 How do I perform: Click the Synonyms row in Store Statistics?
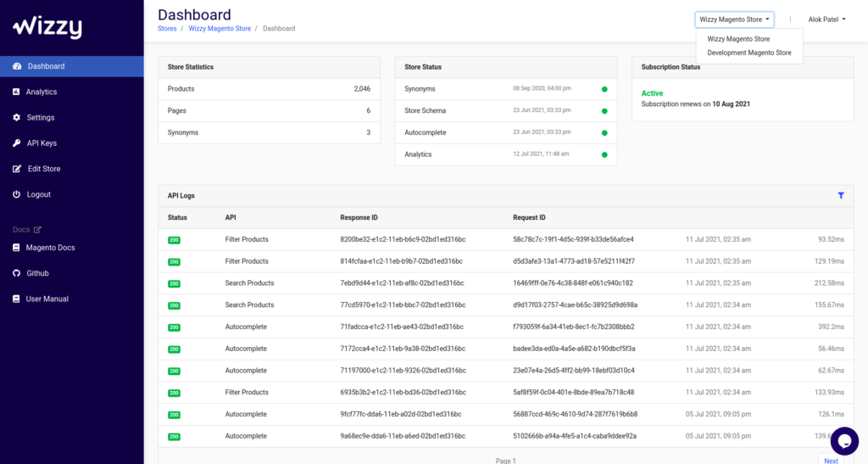[x=269, y=133]
